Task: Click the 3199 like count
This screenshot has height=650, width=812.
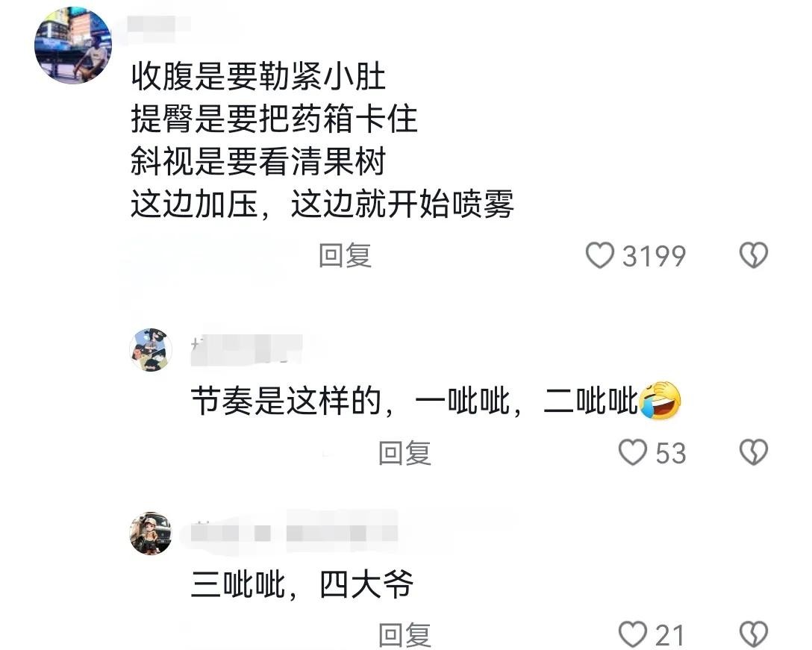Action: [654, 257]
